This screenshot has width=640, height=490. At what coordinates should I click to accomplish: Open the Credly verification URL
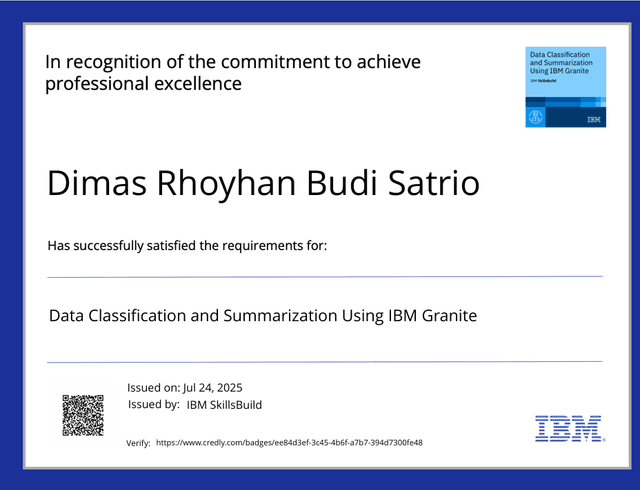click(x=289, y=442)
